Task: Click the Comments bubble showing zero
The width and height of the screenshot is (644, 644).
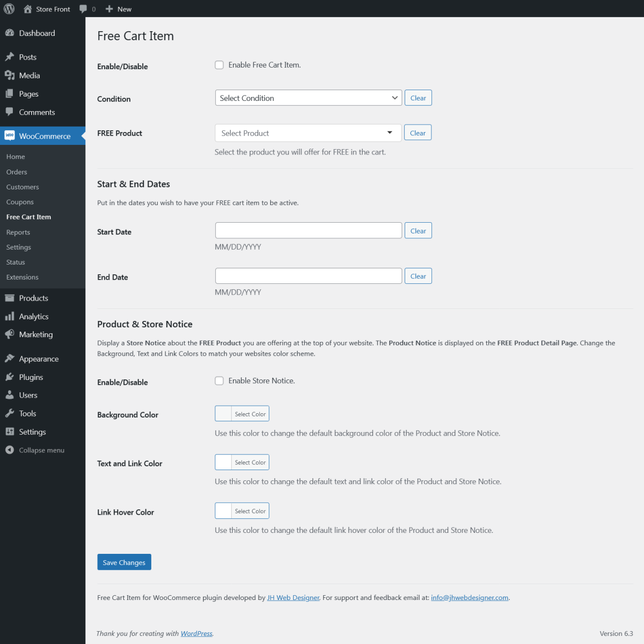Action: (87, 9)
